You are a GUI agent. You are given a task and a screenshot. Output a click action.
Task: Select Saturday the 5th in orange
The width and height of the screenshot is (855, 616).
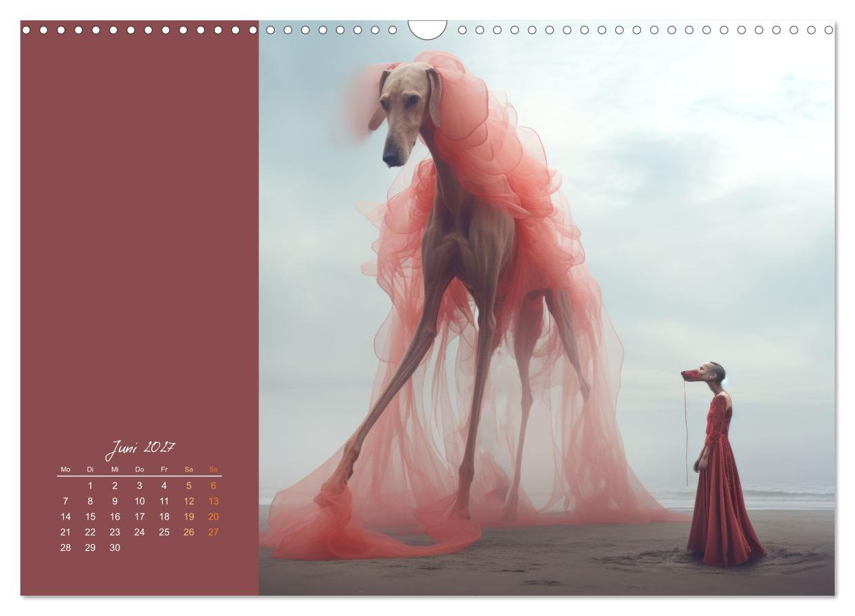189,486
